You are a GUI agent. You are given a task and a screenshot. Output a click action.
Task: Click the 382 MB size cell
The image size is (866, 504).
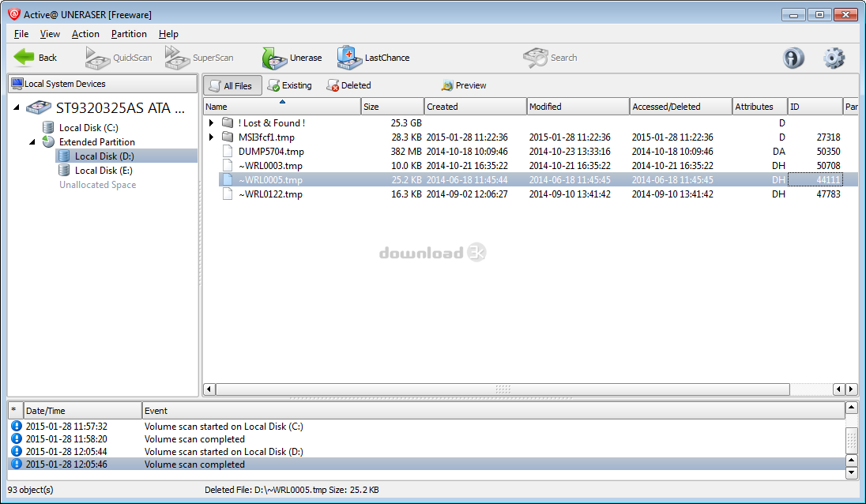tap(406, 151)
